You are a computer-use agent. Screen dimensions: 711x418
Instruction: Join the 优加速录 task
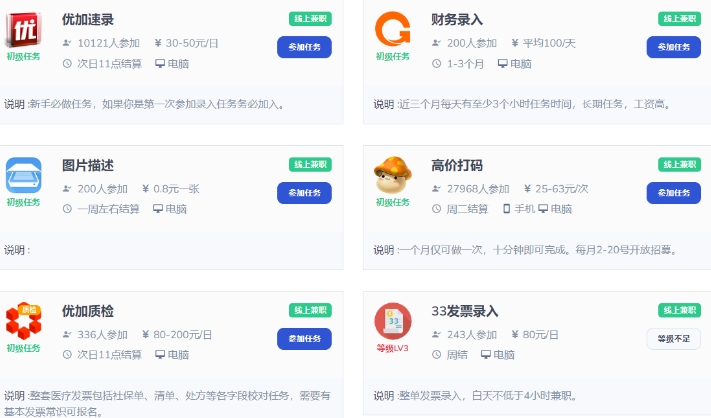[x=304, y=47]
